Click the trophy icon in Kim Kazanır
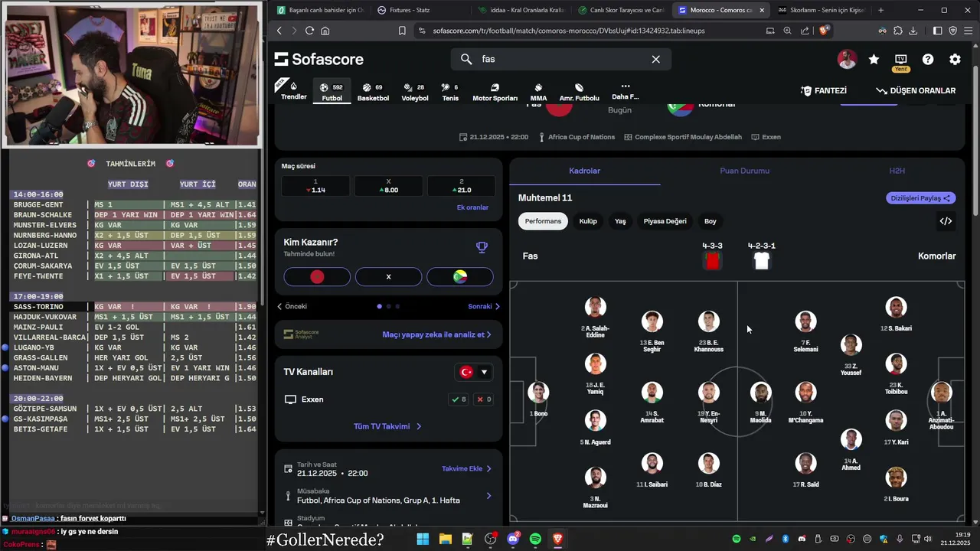 (482, 246)
